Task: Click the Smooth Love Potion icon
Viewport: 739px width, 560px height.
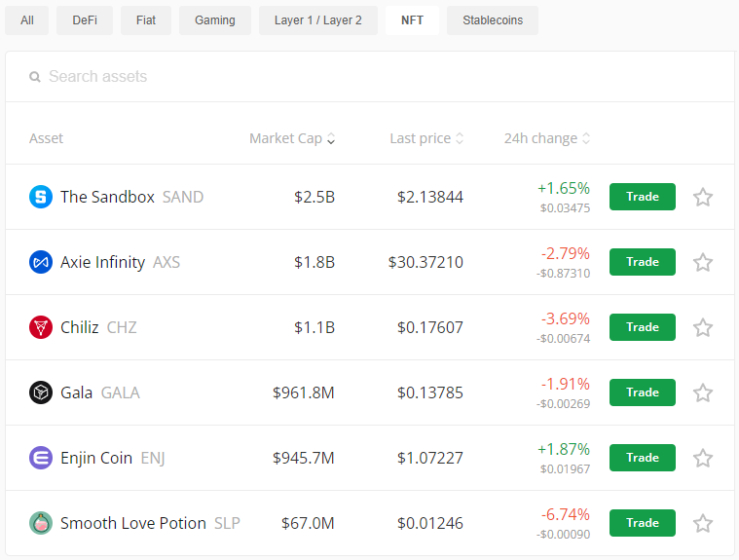Action: pyautogui.click(x=41, y=523)
